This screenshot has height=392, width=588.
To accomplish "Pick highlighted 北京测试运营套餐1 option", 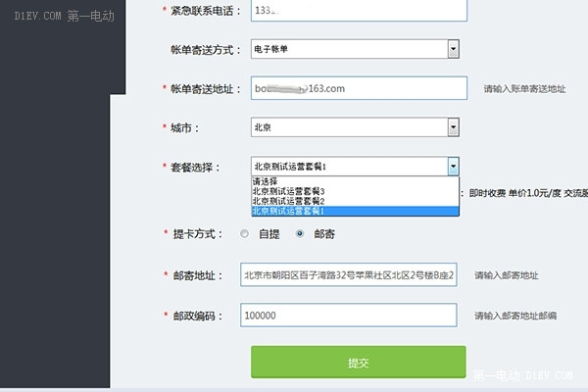I will tap(355, 211).
